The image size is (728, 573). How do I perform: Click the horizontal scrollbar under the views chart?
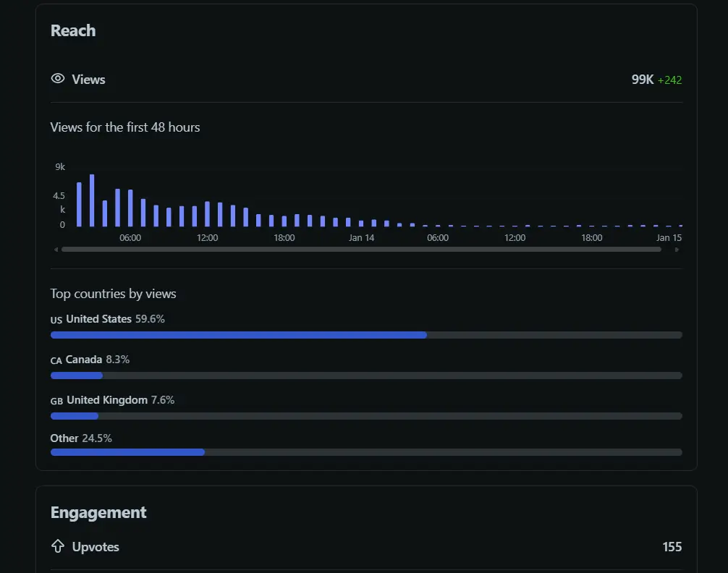[361, 250]
